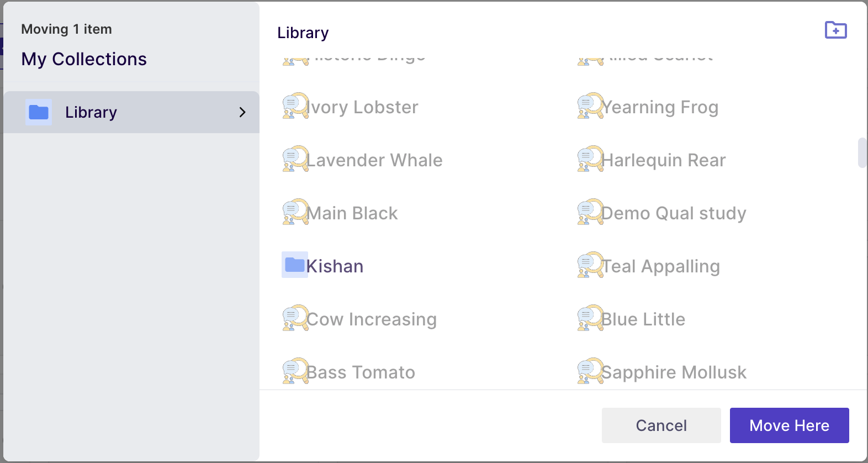
Task: Select the Cow Increasing item
Action: (359, 319)
